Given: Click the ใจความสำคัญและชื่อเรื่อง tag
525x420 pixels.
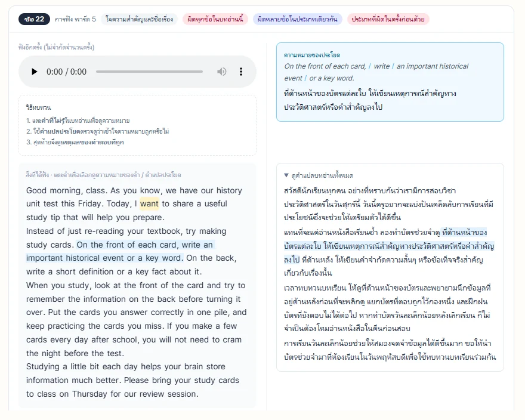Looking at the screenshot, I should tap(139, 19).
